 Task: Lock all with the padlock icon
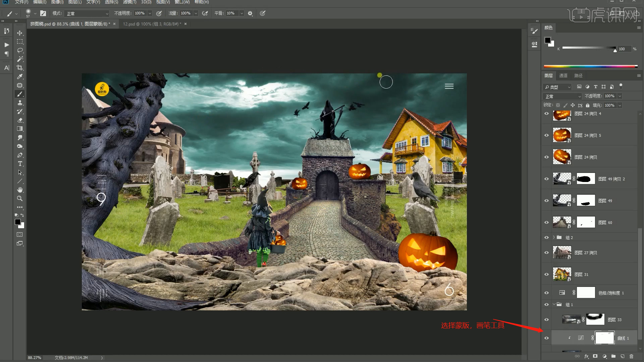(x=588, y=105)
